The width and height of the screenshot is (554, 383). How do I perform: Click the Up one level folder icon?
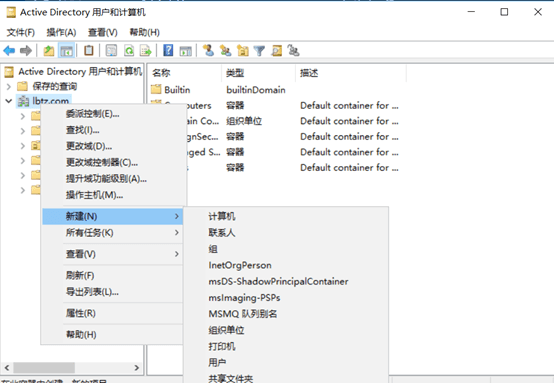click(49, 51)
